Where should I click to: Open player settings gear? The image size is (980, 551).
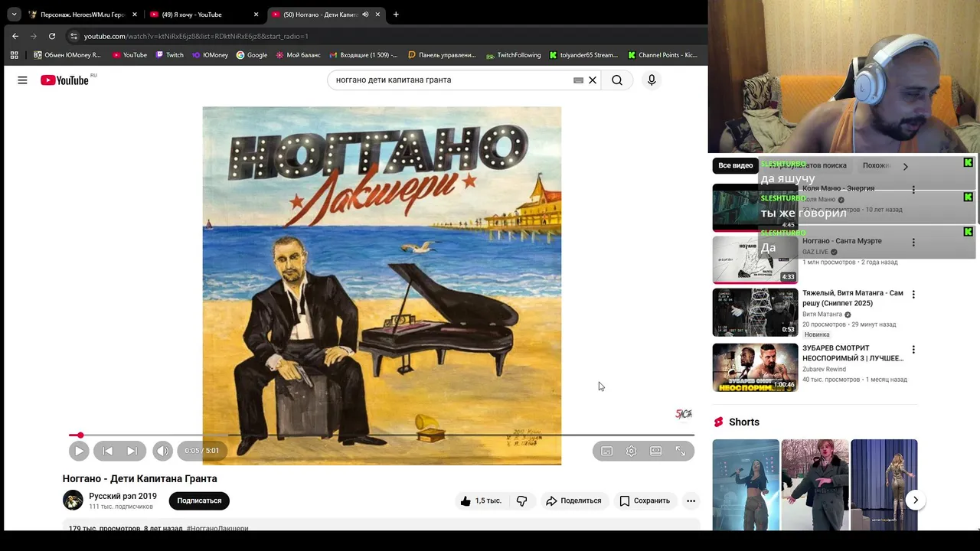click(631, 451)
